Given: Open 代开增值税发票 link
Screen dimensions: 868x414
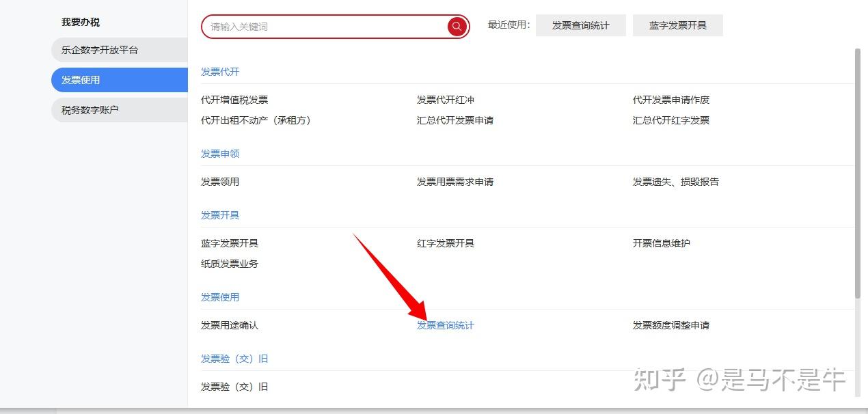Looking at the screenshot, I should point(234,100).
